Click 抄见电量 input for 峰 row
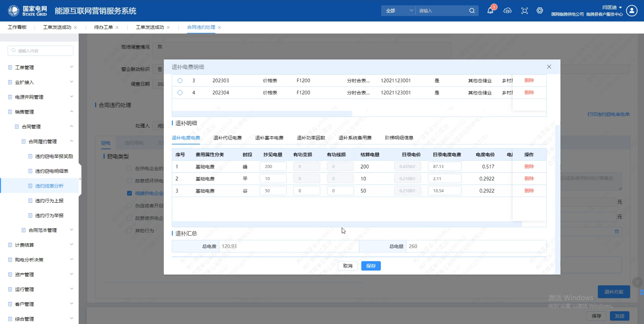The width and height of the screenshot is (644, 324). click(x=273, y=167)
